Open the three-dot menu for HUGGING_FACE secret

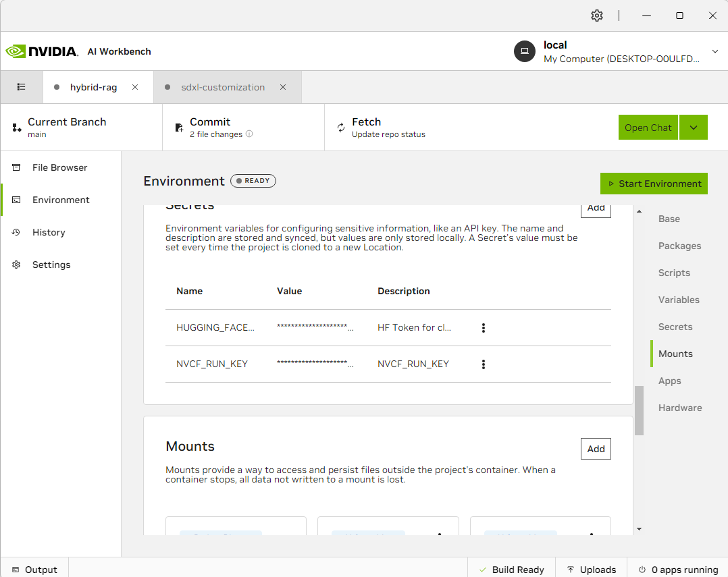(484, 328)
